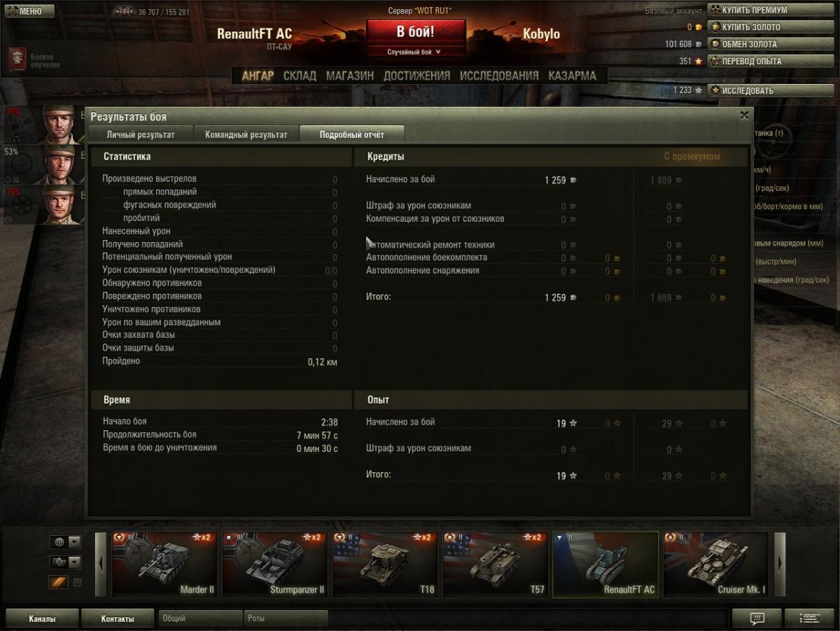Click the С премиумом column header

pos(692,157)
